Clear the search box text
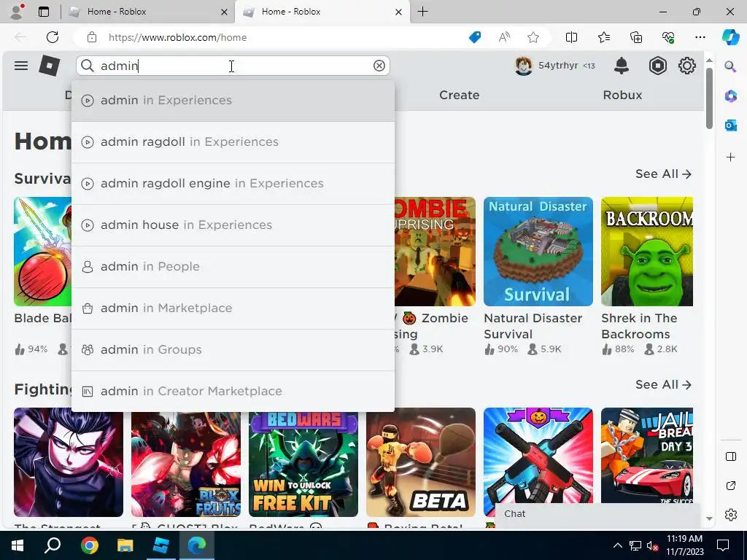The height and width of the screenshot is (560, 747). point(379,66)
